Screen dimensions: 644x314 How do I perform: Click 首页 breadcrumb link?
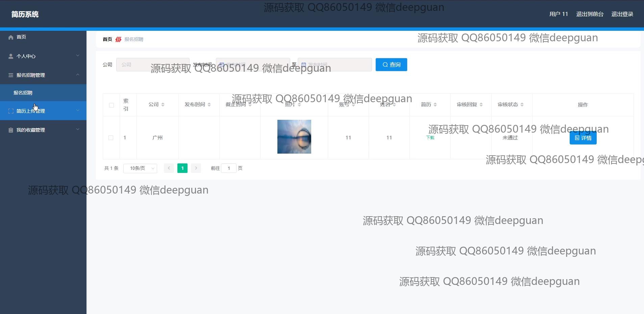(107, 39)
